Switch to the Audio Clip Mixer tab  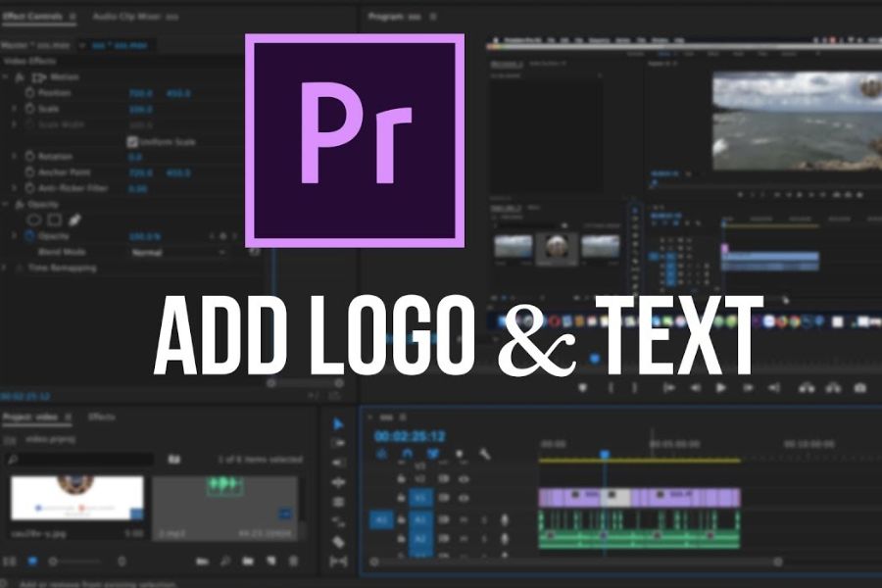point(135,17)
